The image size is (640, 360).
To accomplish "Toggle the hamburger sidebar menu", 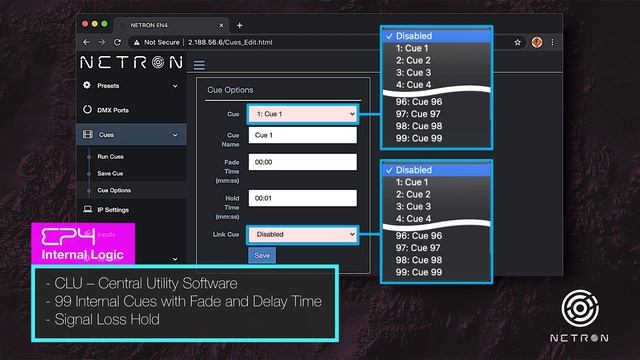I will click(x=199, y=65).
